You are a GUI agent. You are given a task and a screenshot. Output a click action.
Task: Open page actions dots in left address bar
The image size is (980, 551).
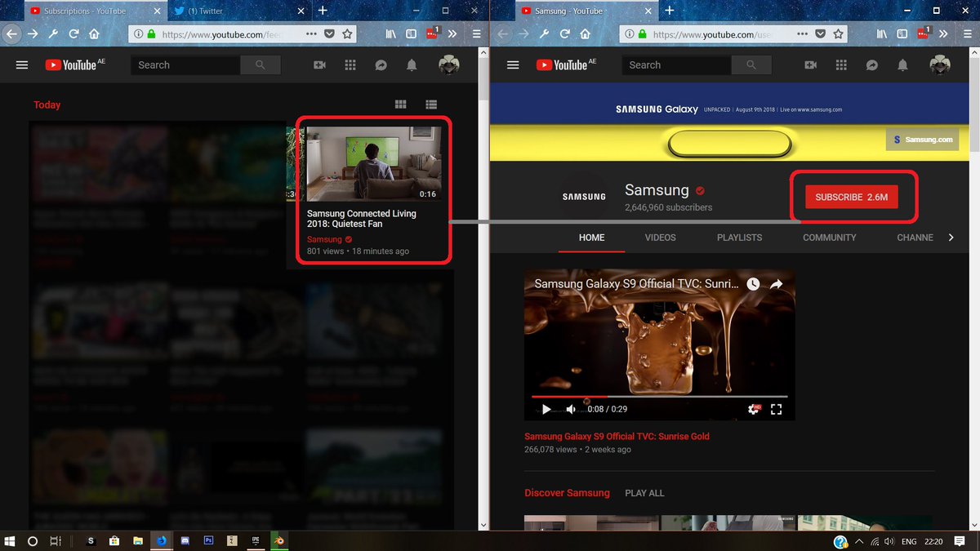[x=312, y=34]
